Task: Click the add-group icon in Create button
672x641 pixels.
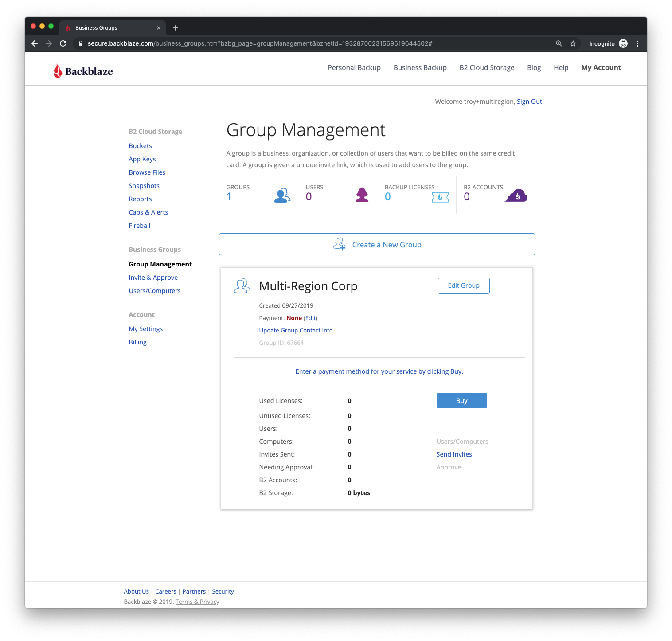Action: point(340,244)
